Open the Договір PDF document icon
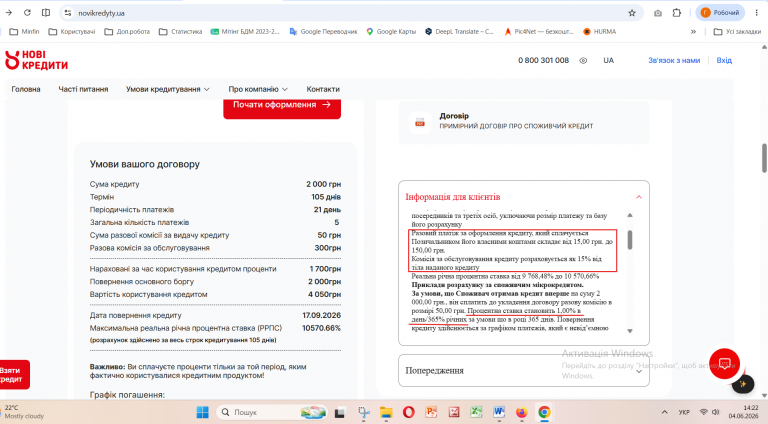The height and width of the screenshot is (424, 768). tap(420, 122)
